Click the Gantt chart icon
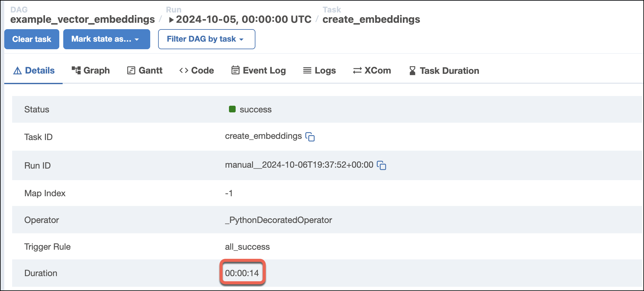This screenshot has height=291, width=644. [x=130, y=70]
